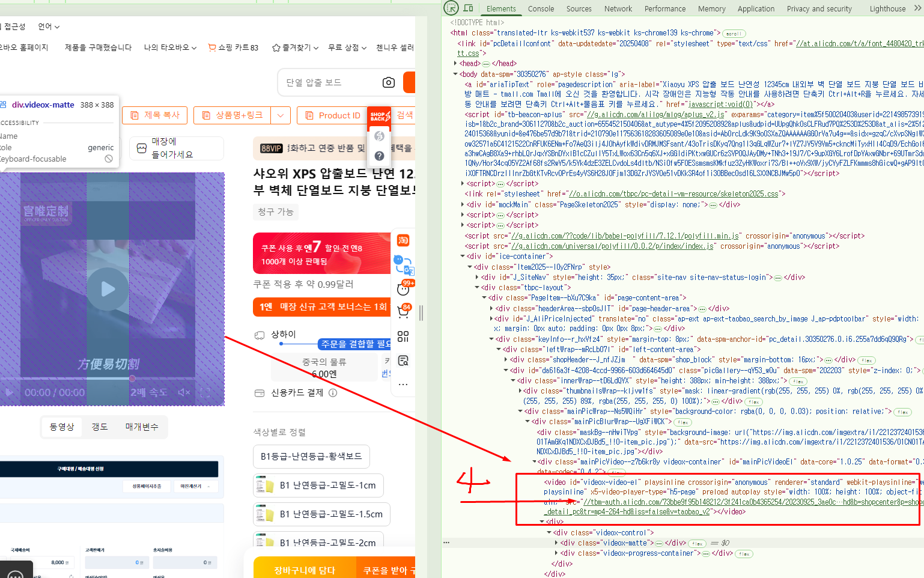Click the aplus_v2.js script src link
The width and height of the screenshot is (924, 578).
click(655, 114)
